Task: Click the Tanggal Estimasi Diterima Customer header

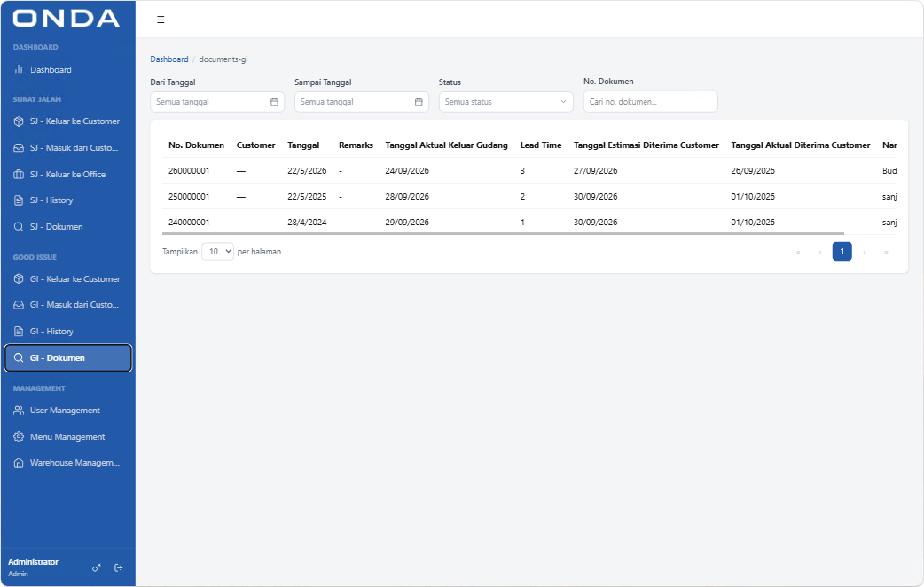Action: pos(646,145)
